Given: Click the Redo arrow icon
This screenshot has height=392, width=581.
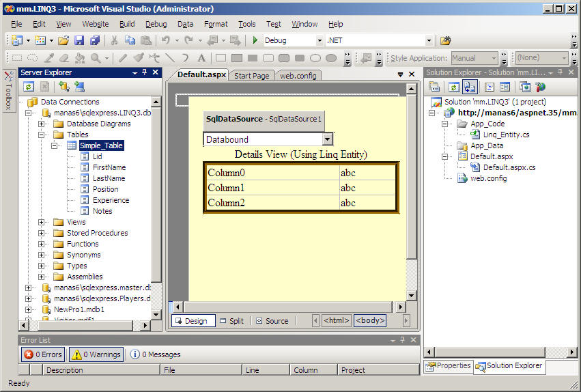Looking at the screenshot, I should coord(188,40).
